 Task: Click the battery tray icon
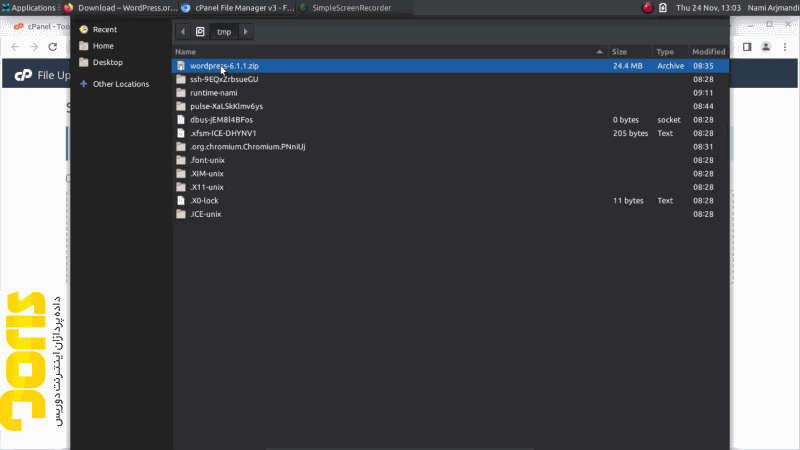point(663,8)
